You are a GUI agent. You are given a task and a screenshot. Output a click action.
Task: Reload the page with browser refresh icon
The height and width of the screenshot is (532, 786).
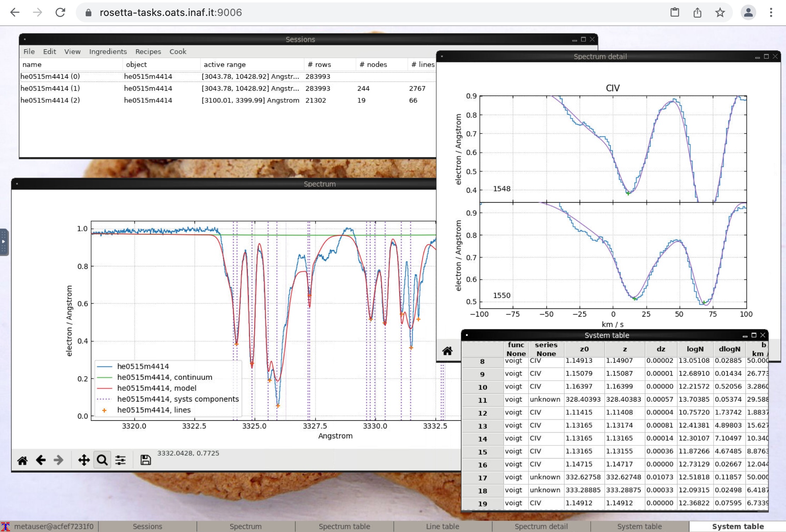[x=61, y=13]
